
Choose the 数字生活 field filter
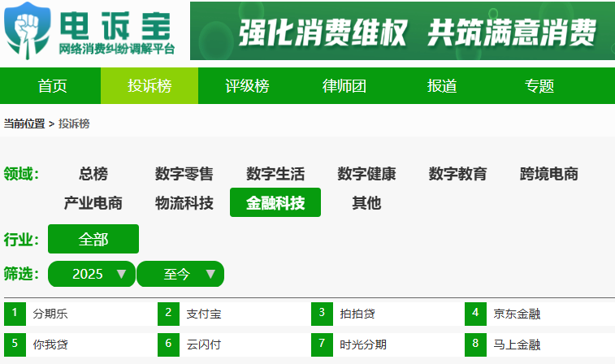coord(275,174)
